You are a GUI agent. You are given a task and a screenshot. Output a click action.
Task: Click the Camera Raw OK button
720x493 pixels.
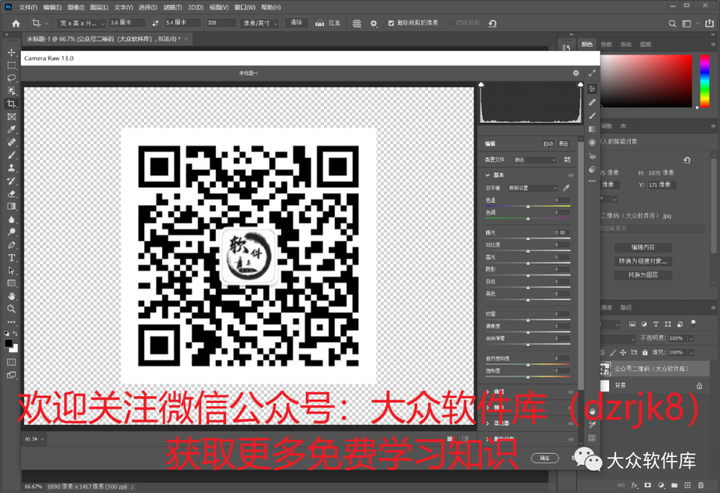545,458
